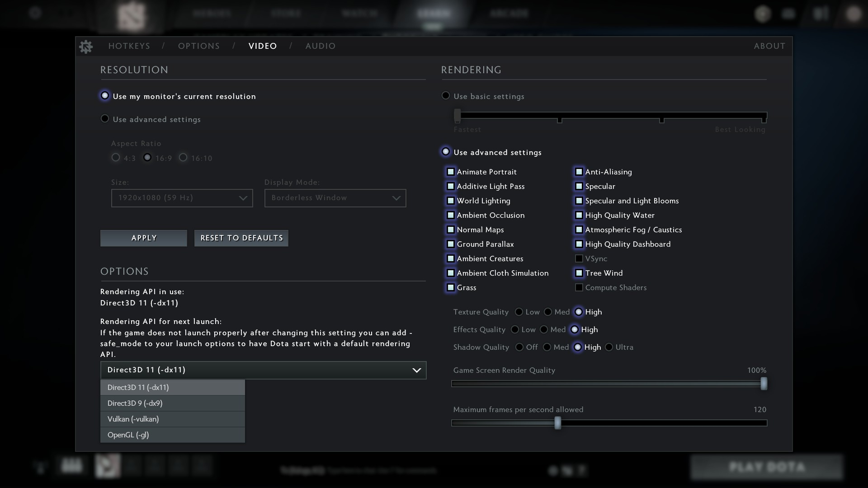
Task: Drag the Maximum frames per second slider
Action: 557,422
